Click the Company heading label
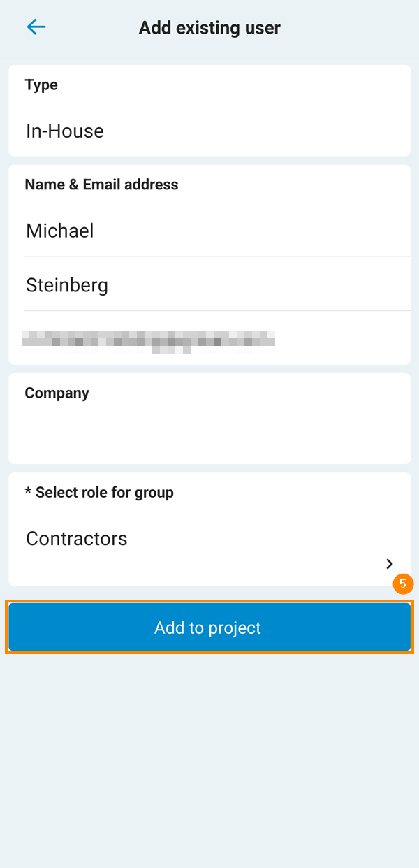Viewport: 419px width, 868px height. tap(57, 393)
